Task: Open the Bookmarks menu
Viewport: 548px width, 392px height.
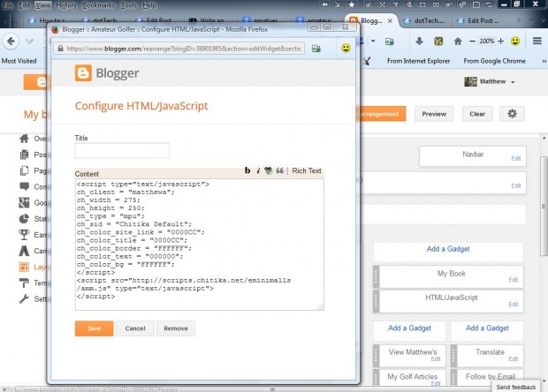Action: [98, 5]
